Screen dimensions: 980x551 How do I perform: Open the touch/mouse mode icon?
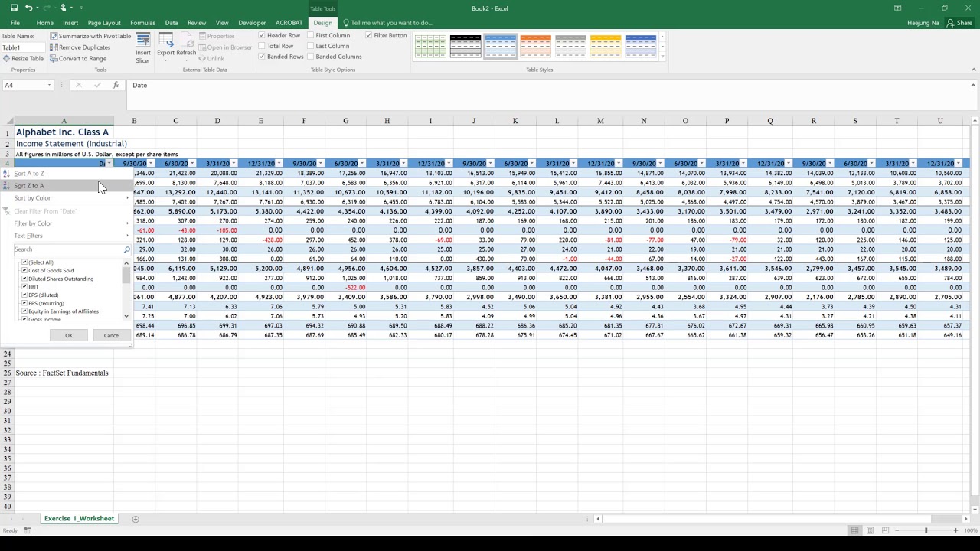point(64,8)
